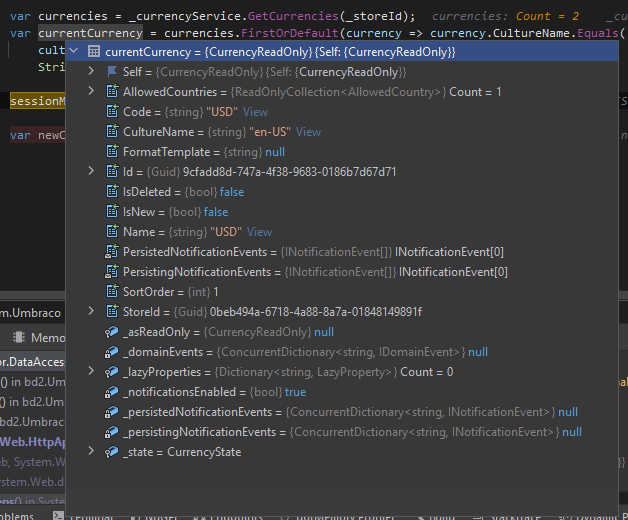Click the "USD" Code string value
The image size is (628, 520).
[x=222, y=112]
